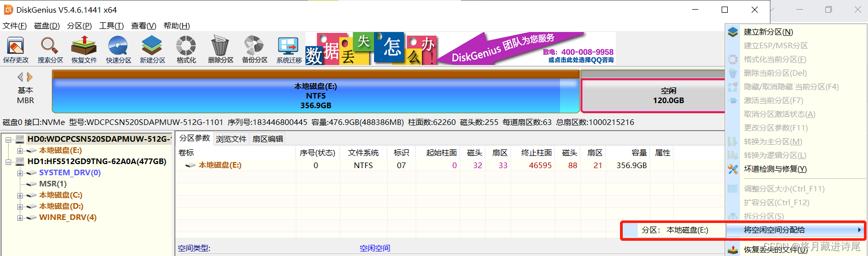
Task: Click the 空闲空间 link under 空间类型
Action: pos(375,248)
